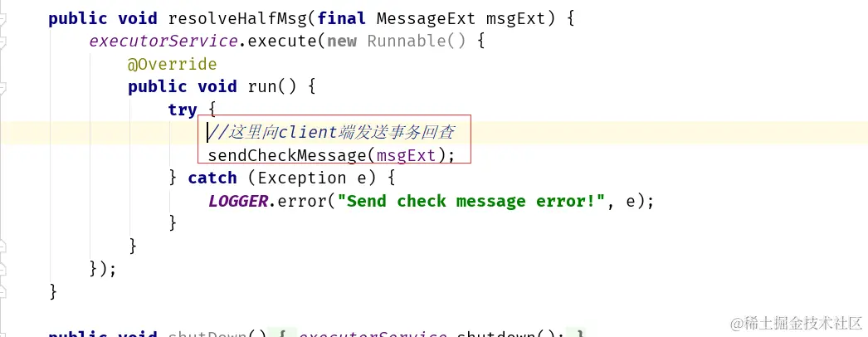868x337 pixels.
Task: Click the fold end marker beside run's closing brace
Action: coord(3,246)
